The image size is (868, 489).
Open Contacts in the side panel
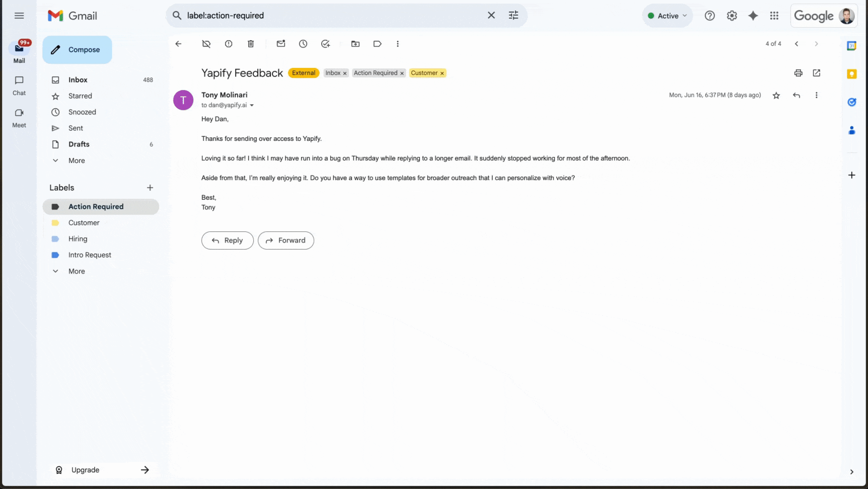click(852, 130)
